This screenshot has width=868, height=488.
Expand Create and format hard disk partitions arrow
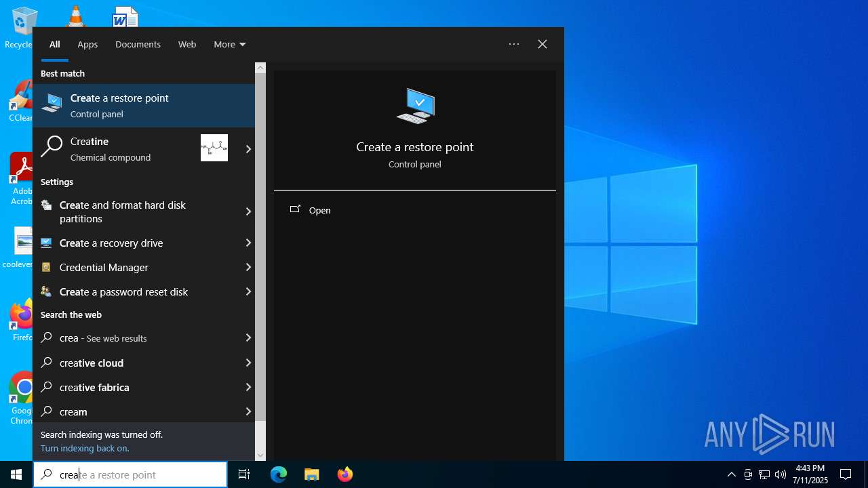[248, 211]
